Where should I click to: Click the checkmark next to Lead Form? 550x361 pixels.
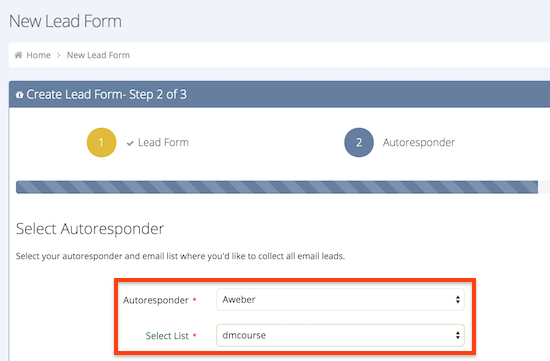130,143
